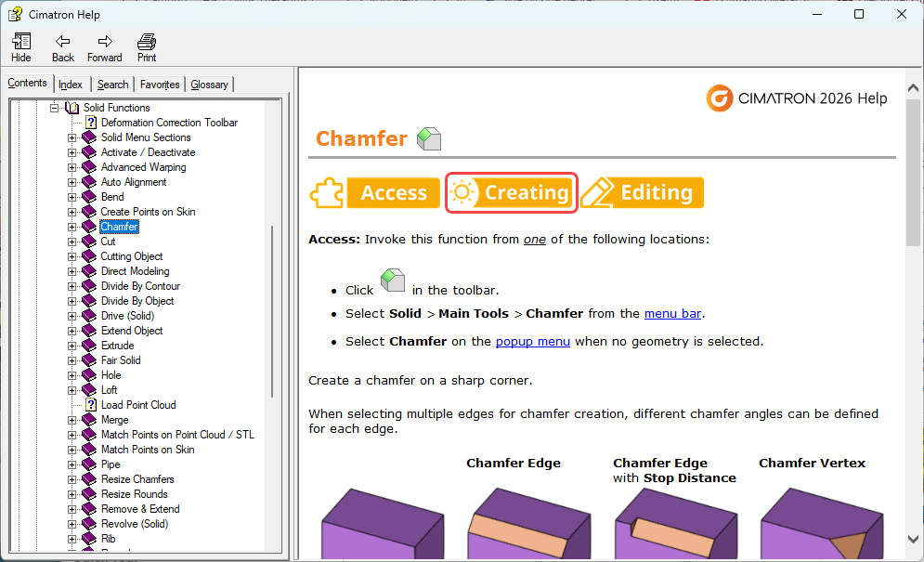Expand the Cutting Object node
924x562 pixels.
[72, 256]
